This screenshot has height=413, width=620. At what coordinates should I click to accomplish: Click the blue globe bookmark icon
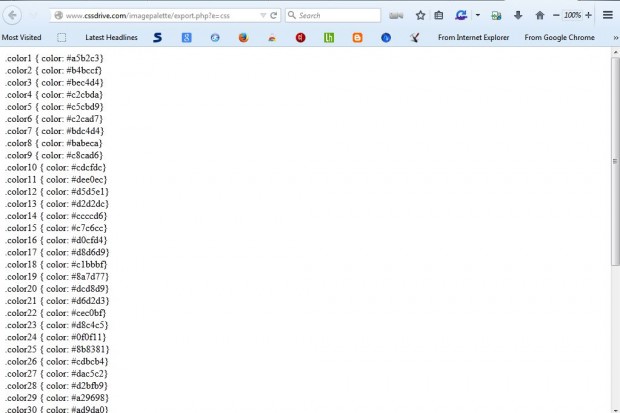(x=215, y=38)
